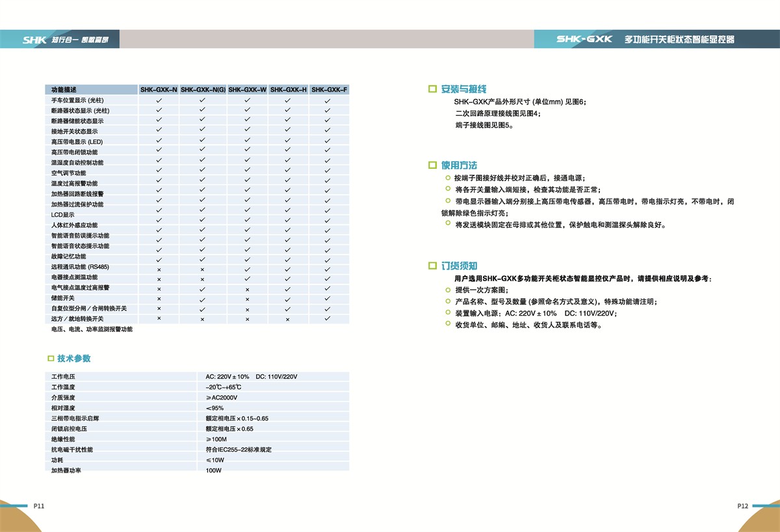The width and height of the screenshot is (780, 532).
Task: Click the checkmark for 储能开关 under SHK-GXK-N(G)
Action: click(x=203, y=299)
